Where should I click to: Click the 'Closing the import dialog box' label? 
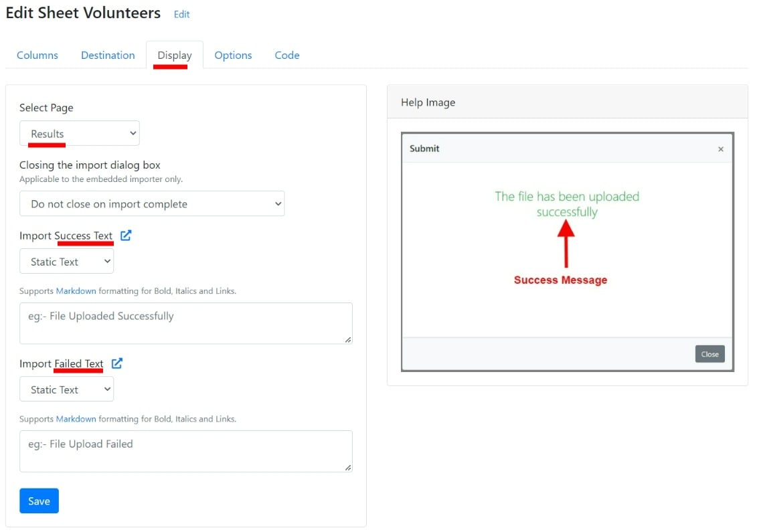(x=90, y=165)
